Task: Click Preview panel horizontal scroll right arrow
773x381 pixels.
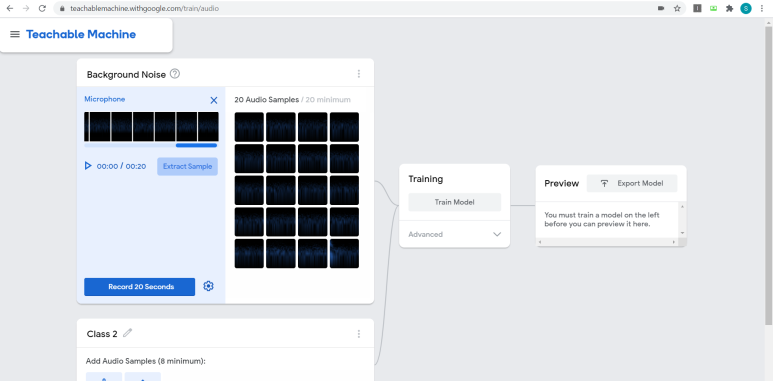Action: 674,242
